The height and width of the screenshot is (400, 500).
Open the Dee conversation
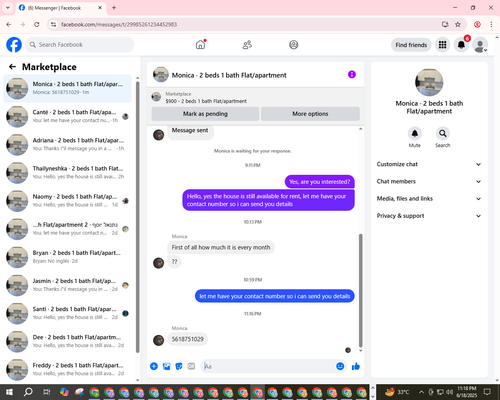point(68,341)
